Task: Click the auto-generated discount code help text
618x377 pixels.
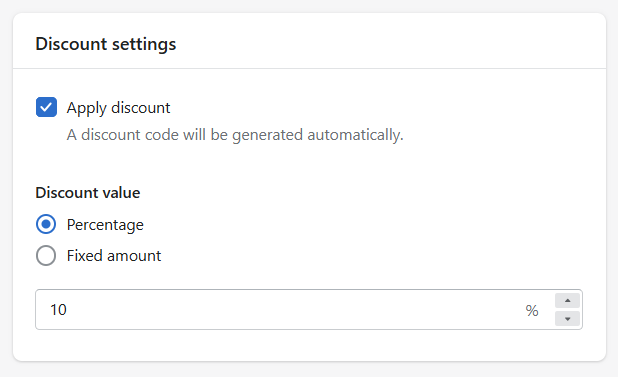Action: [235, 135]
